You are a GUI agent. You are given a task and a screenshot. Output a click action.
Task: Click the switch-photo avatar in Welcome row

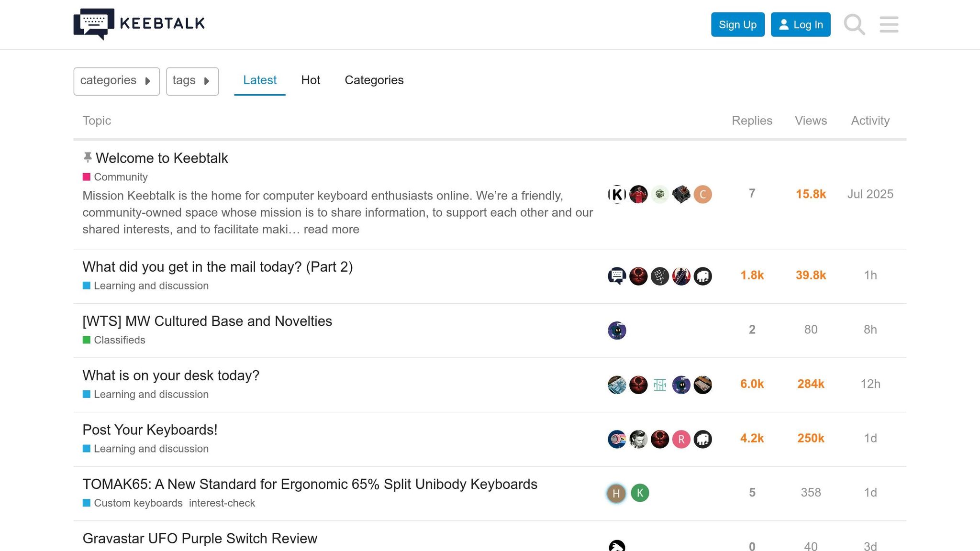point(681,194)
